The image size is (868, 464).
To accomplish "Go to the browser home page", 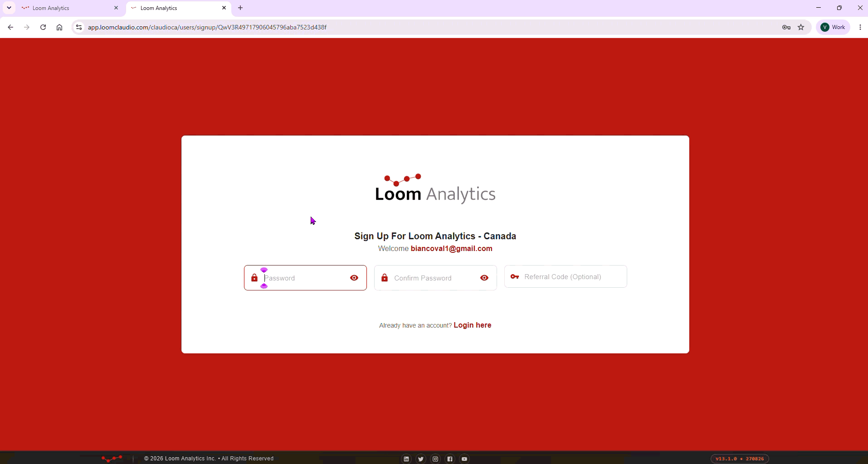I will pyautogui.click(x=59, y=27).
